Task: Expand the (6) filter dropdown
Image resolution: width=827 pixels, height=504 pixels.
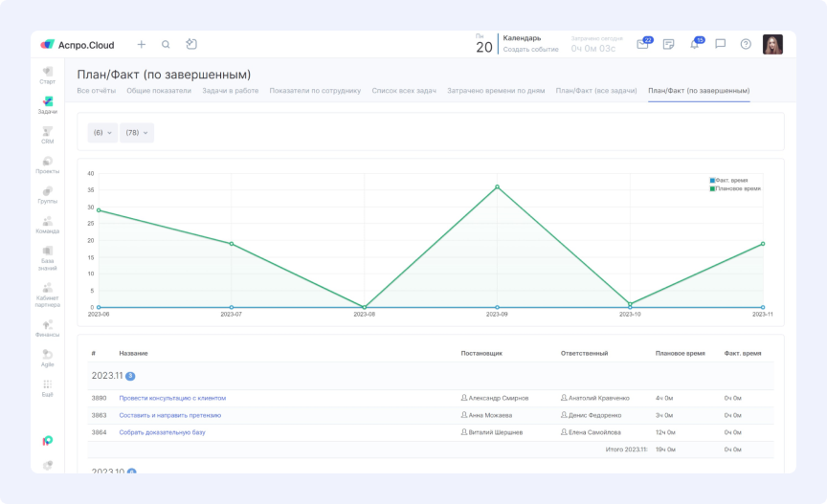Action: [101, 133]
